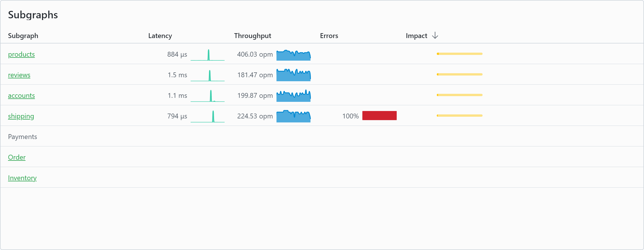Open the accounts subgraph link

21,96
